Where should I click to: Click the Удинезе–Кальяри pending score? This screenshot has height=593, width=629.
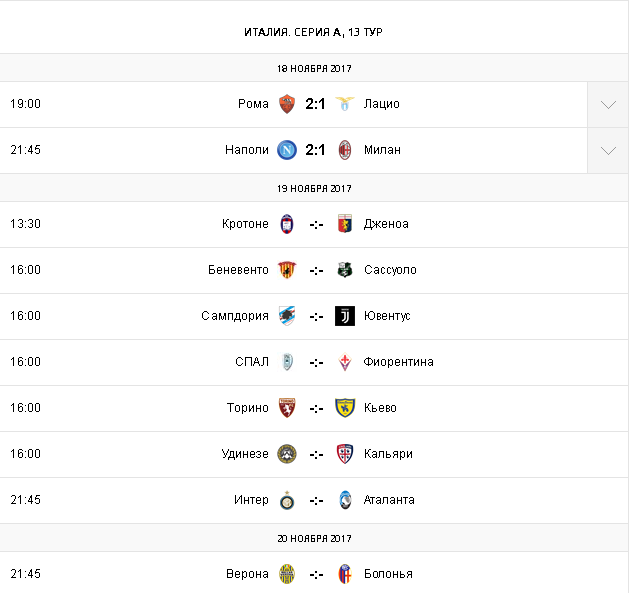click(316, 454)
